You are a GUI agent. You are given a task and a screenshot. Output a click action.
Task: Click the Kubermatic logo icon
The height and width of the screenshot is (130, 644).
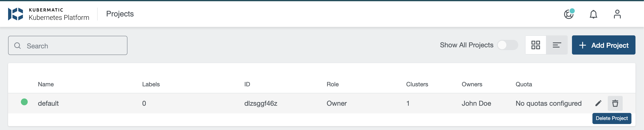pos(16,14)
